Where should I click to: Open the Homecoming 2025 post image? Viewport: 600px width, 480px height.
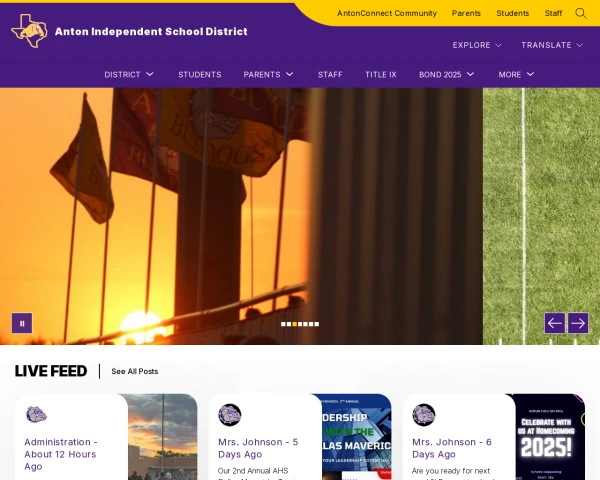tap(550, 437)
